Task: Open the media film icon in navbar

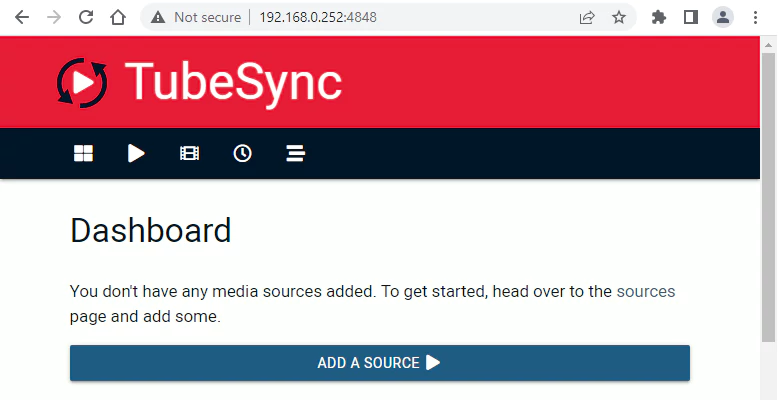Action: pyautogui.click(x=189, y=153)
